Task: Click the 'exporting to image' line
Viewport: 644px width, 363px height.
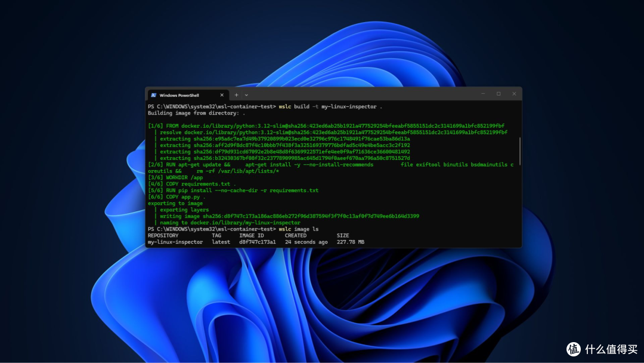Action: coord(175,204)
